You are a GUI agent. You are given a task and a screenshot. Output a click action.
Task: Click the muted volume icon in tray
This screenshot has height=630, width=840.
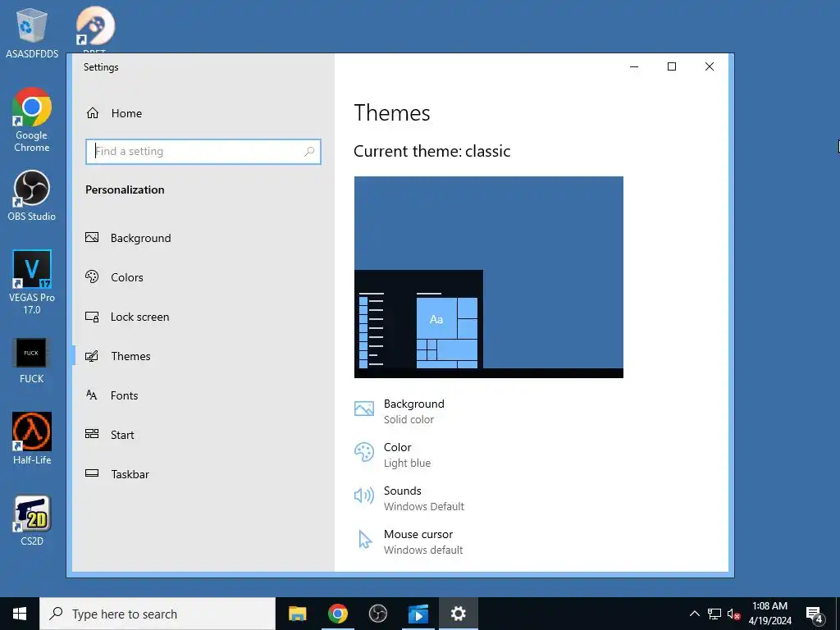[x=733, y=614]
